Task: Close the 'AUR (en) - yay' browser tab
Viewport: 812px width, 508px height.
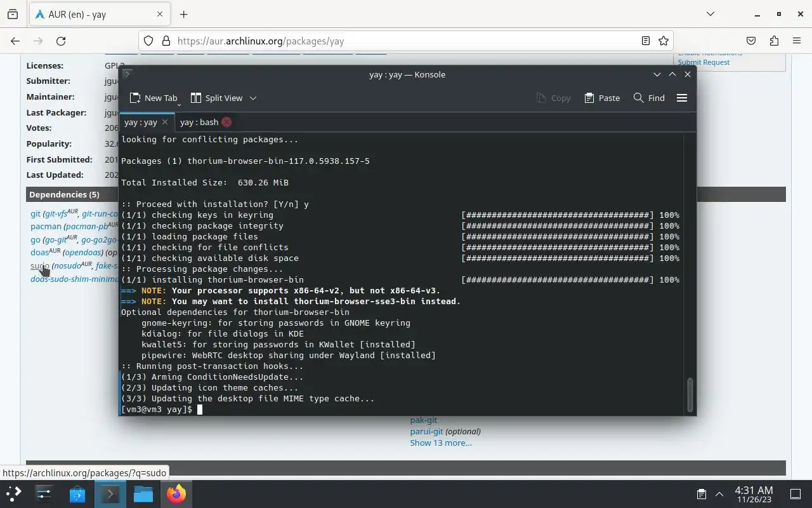Action: (160, 14)
